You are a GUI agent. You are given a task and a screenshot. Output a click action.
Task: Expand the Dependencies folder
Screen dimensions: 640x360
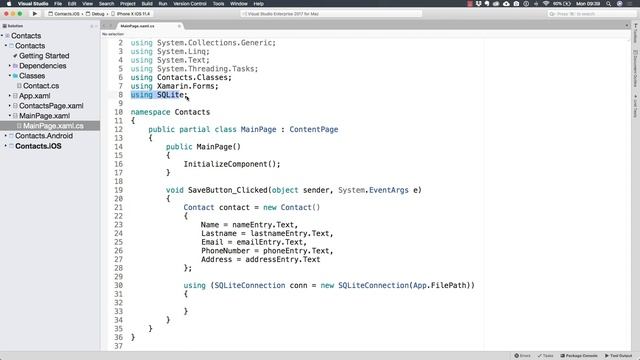[10, 66]
